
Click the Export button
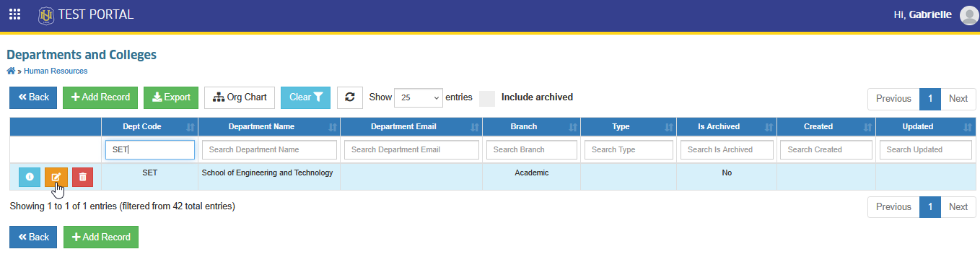[171, 97]
